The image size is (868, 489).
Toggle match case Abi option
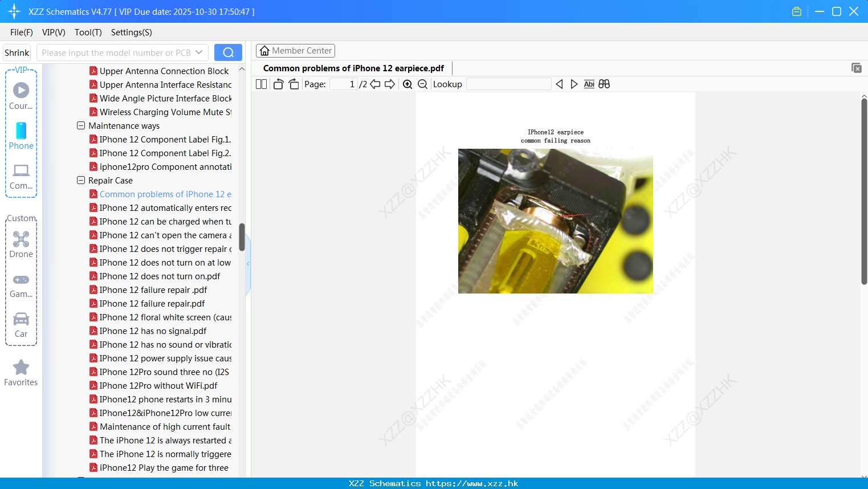click(x=589, y=84)
